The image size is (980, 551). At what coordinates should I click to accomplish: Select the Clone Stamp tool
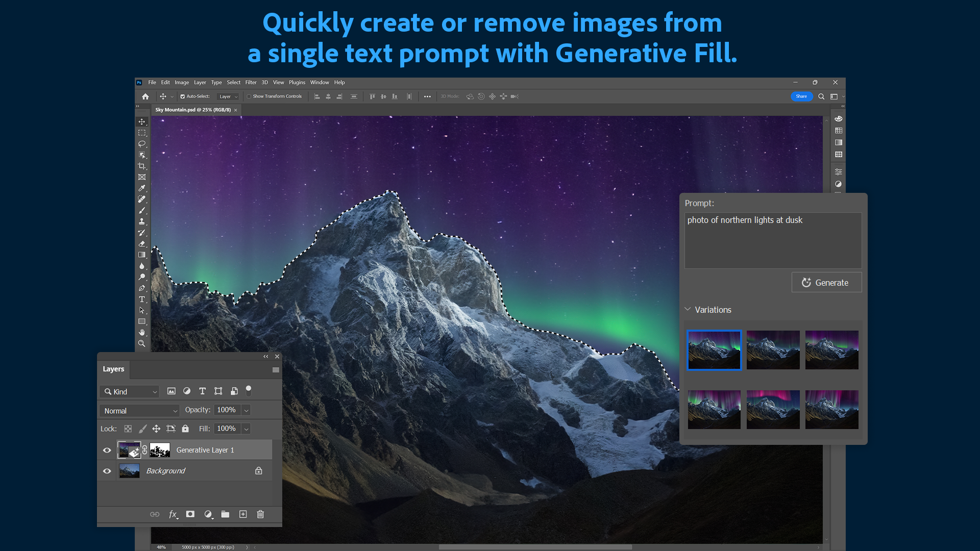click(142, 221)
